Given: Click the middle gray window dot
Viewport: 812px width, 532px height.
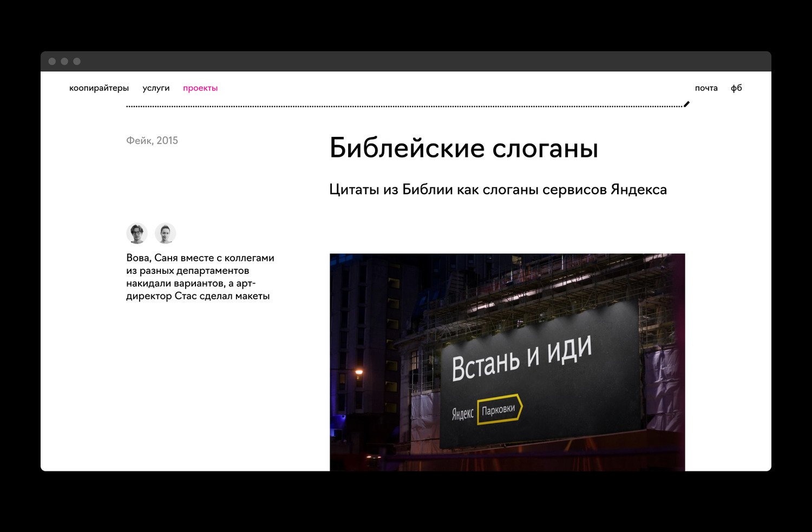Looking at the screenshot, I should coord(64,62).
